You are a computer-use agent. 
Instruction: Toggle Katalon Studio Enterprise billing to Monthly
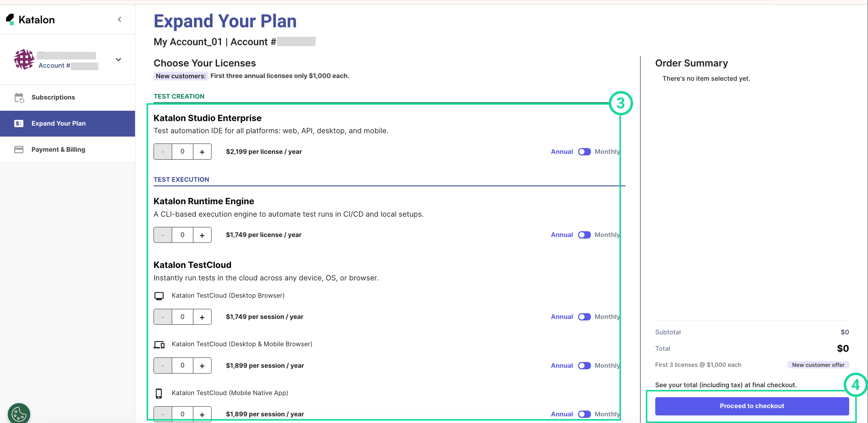(x=584, y=152)
